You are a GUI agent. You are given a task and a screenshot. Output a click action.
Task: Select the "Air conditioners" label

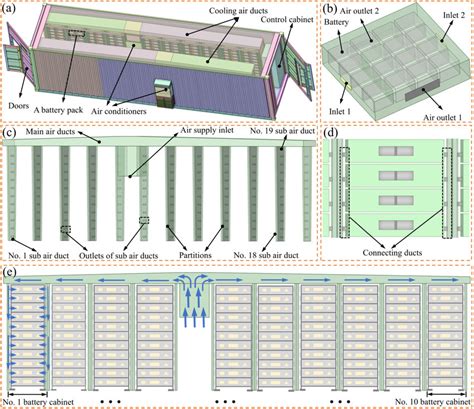pyautogui.click(x=119, y=111)
